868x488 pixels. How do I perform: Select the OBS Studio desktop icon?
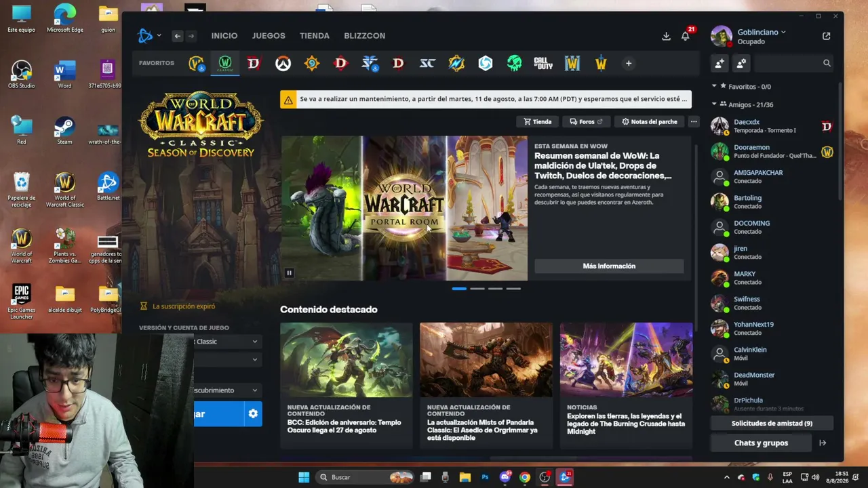(x=21, y=75)
